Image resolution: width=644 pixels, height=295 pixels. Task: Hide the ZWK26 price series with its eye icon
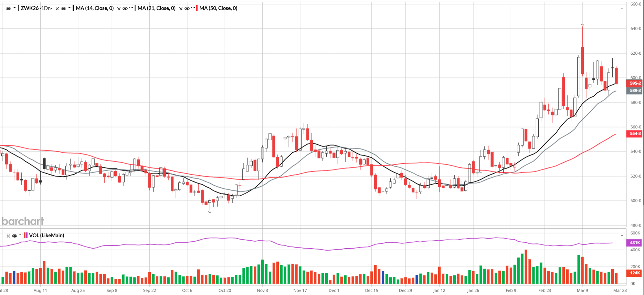(x=8, y=8)
